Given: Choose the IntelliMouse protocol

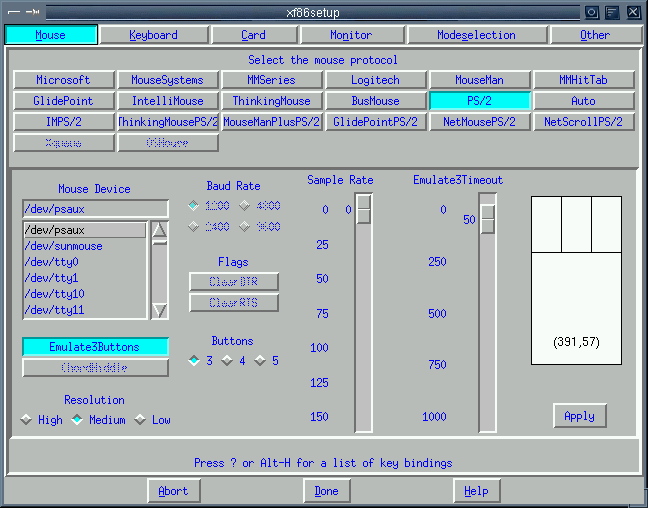Looking at the screenshot, I should click(x=167, y=101).
